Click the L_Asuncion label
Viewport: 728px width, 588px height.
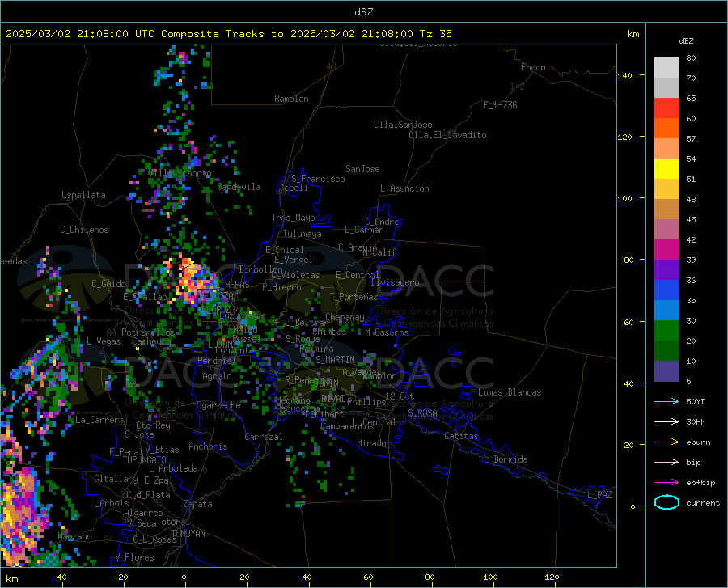tap(404, 188)
